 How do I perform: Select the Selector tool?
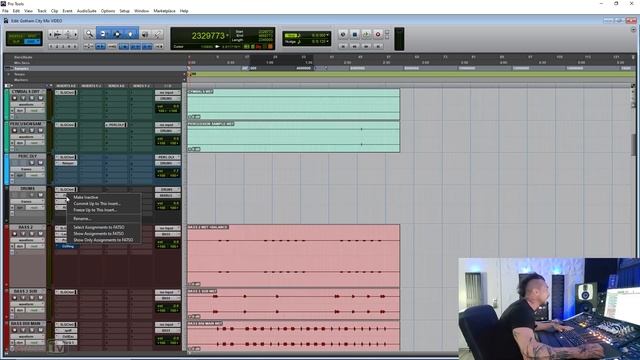117,35
